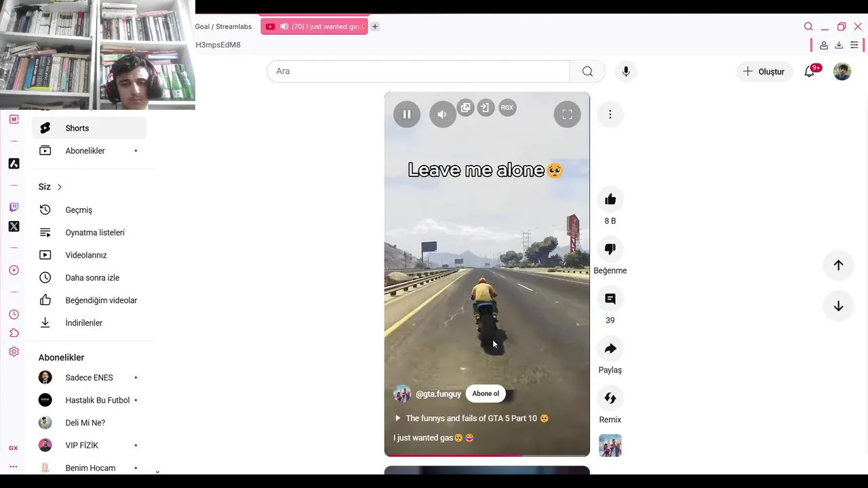Open Abonelikler in the sidebar
The width and height of the screenshot is (868, 488).
tap(89, 150)
